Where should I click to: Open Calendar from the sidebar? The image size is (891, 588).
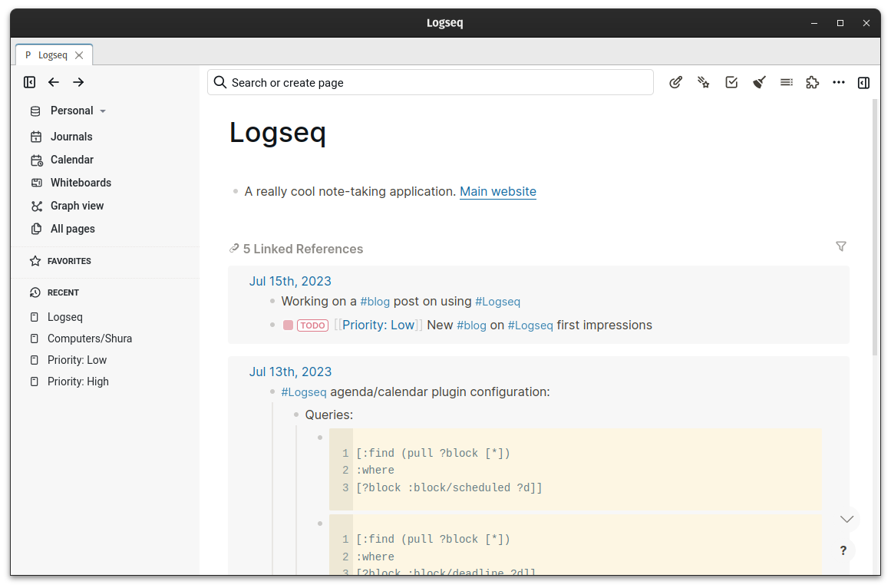click(71, 160)
